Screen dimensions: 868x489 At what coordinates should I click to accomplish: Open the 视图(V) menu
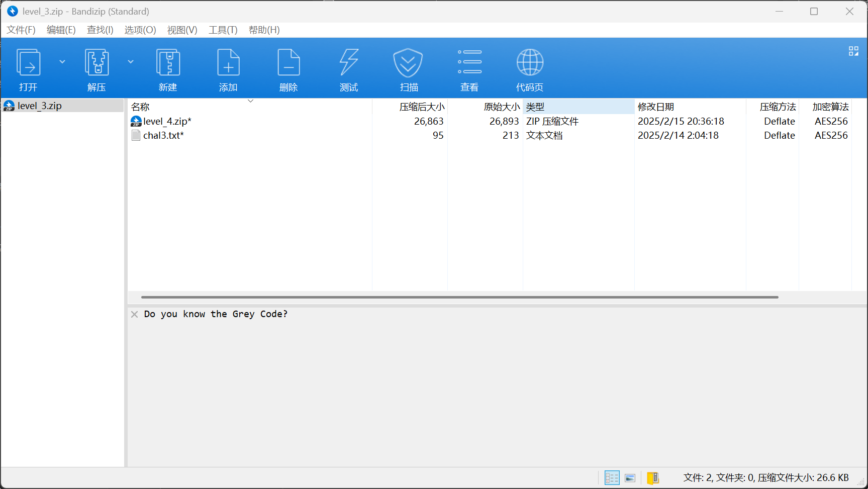(182, 30)
